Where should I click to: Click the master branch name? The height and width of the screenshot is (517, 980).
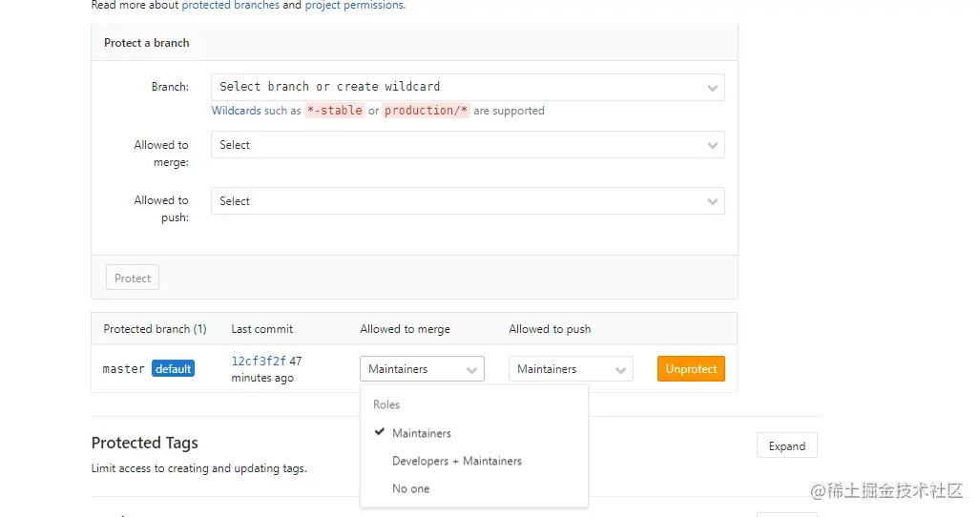124,369
